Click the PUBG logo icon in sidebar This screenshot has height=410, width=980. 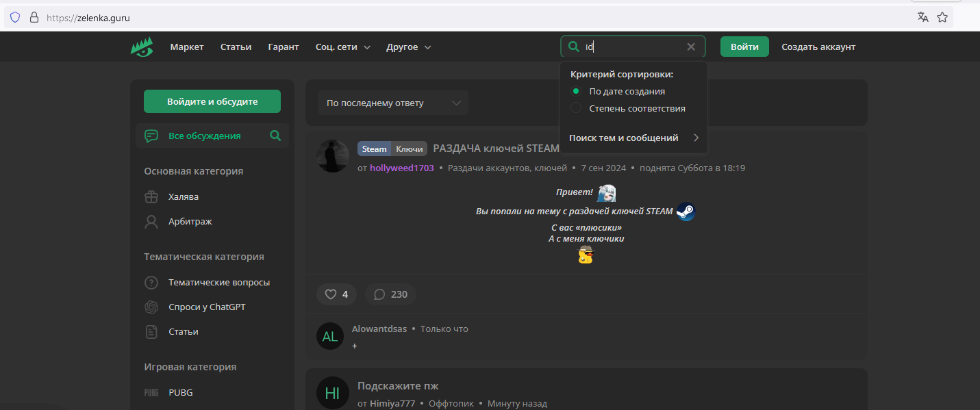pos(151,392)
